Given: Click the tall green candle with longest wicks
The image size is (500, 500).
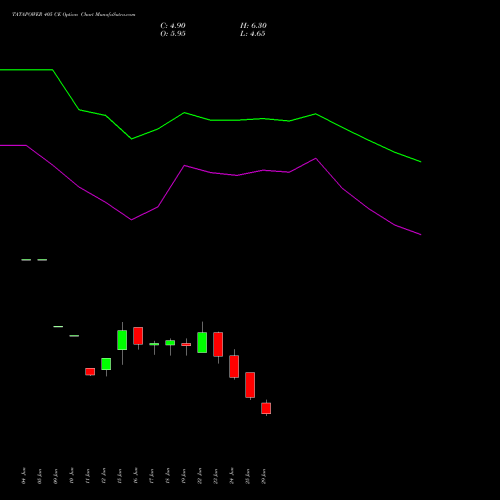Looking at the screenshot, I should coord(122,340).
